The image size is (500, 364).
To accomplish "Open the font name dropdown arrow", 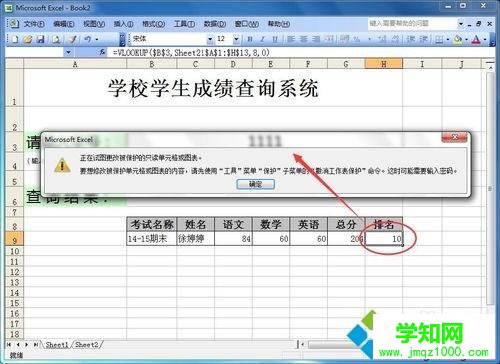I will (210, 39).
